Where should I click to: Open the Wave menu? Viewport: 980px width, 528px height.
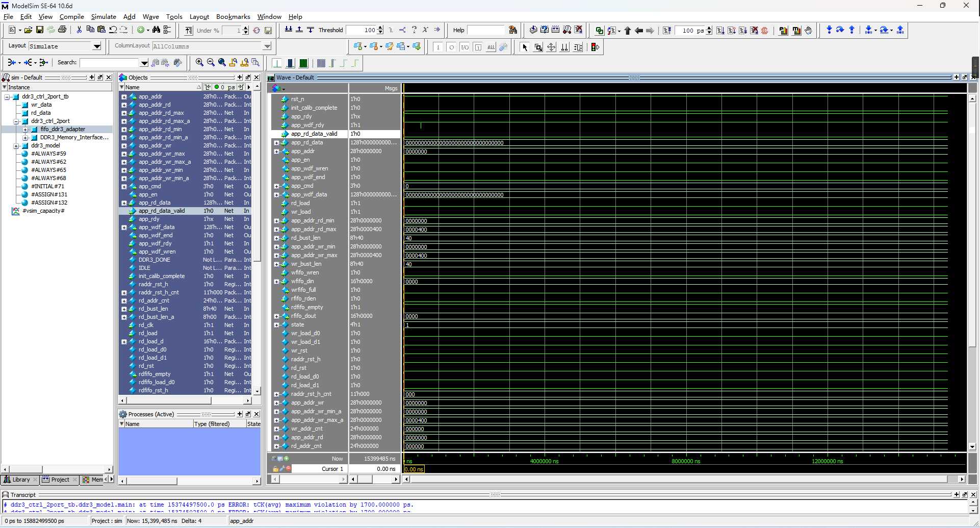coord(150,16)
